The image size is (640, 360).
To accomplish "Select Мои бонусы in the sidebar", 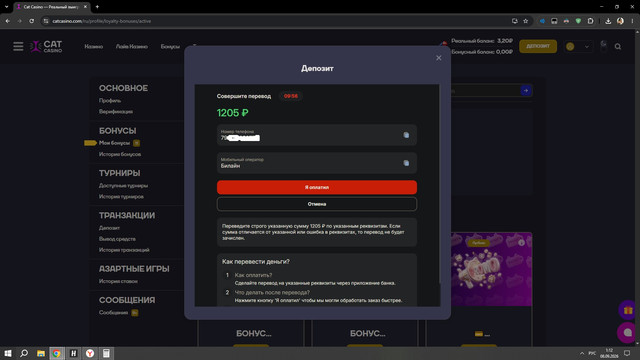I will [x=114, y=143].
